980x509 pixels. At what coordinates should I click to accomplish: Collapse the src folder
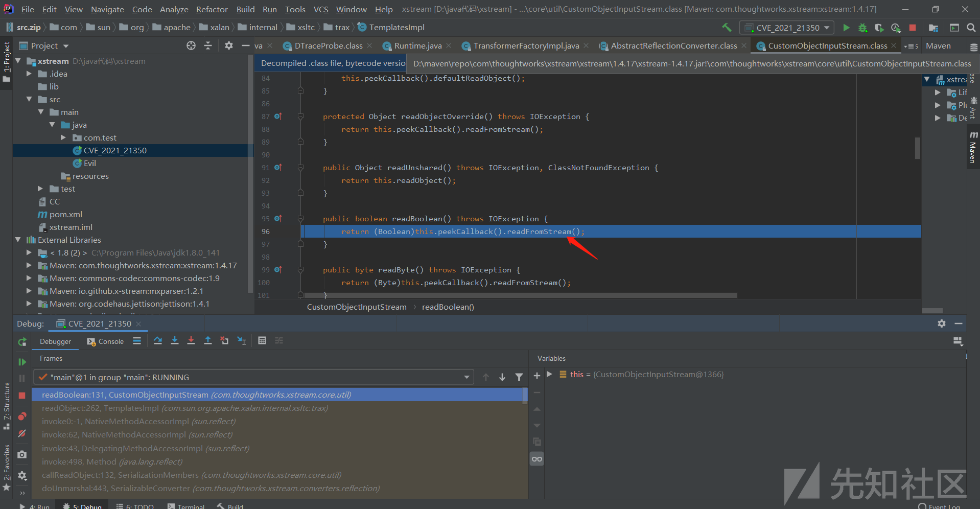pyautogui.click(x=29, y=99)
